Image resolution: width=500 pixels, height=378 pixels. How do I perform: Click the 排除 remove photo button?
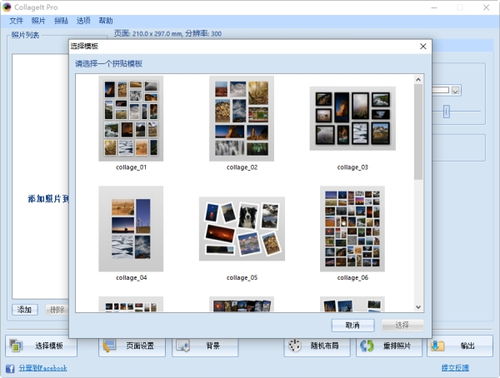57,310
